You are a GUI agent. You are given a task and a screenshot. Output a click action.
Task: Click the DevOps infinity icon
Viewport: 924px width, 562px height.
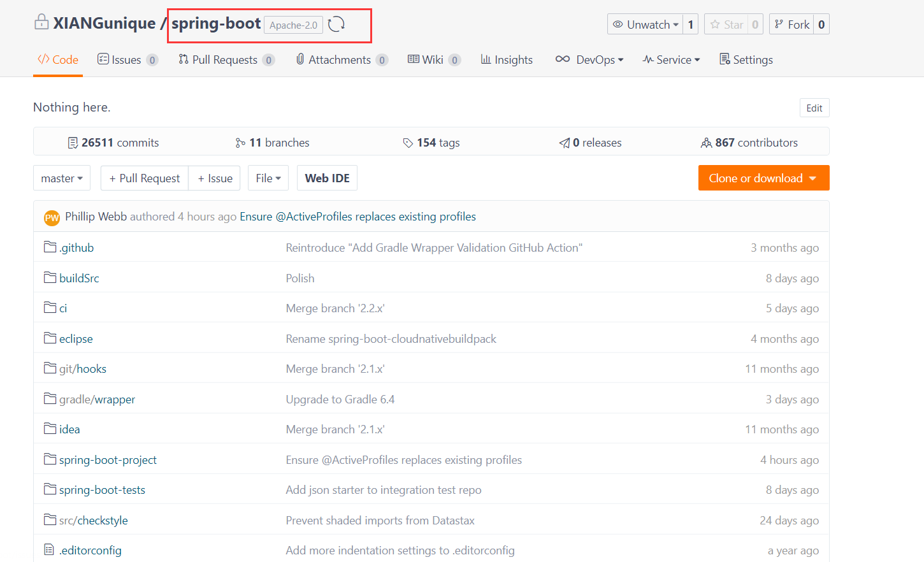click(563, 59)
